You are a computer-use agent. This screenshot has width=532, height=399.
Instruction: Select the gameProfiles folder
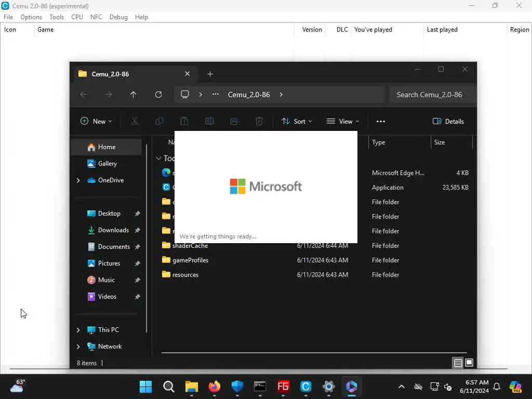point(190,260)
